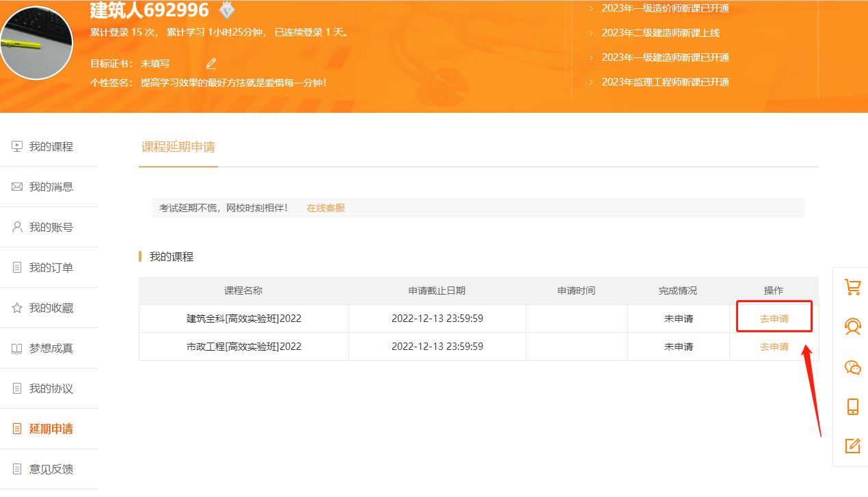Click the shopping cart icon in right sidebar

[x=852, y=287]
